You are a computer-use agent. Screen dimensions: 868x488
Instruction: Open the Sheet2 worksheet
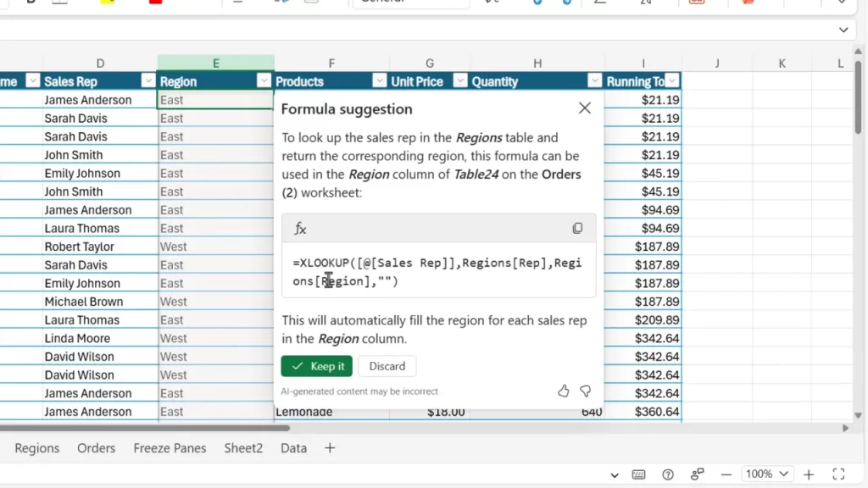click(243, 448)
